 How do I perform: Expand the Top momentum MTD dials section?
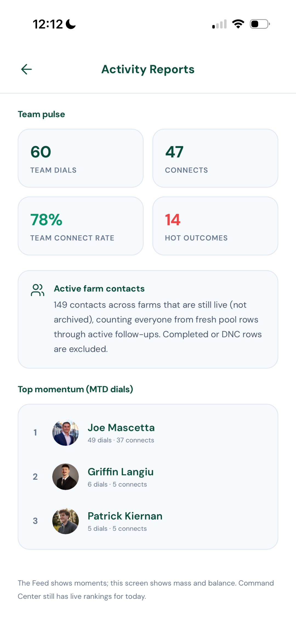click(x=75, y=389)
